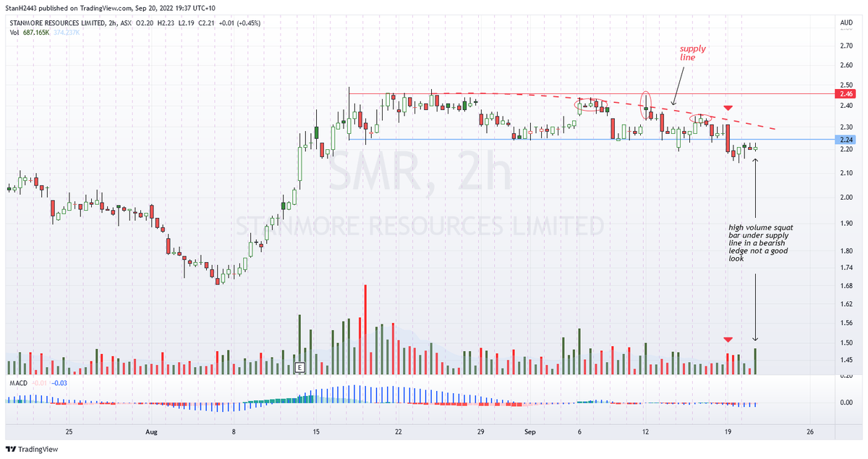Select the red triangle marker above price candles
This screenshot has width=868, height=459.
(728, 108)
